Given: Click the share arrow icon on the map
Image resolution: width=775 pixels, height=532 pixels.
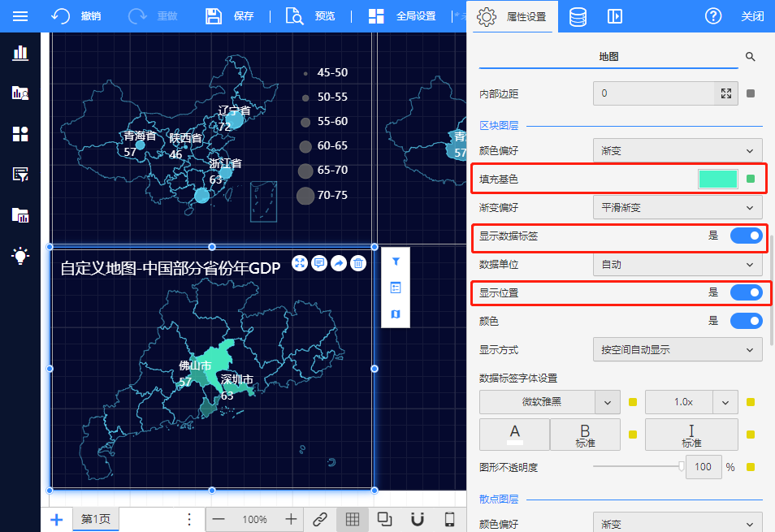Looking at the screenshot, I should [x=339, y=263].
